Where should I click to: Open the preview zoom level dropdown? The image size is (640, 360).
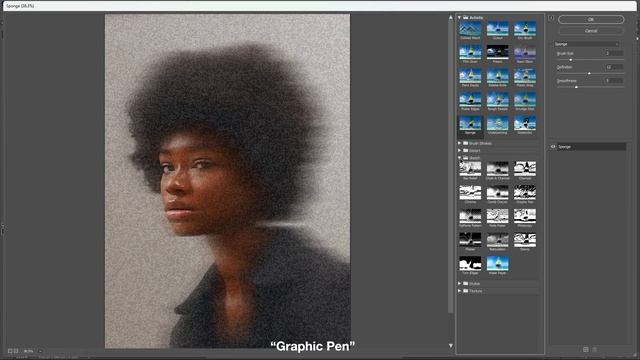pyautogui.click(x=40, y=351)
